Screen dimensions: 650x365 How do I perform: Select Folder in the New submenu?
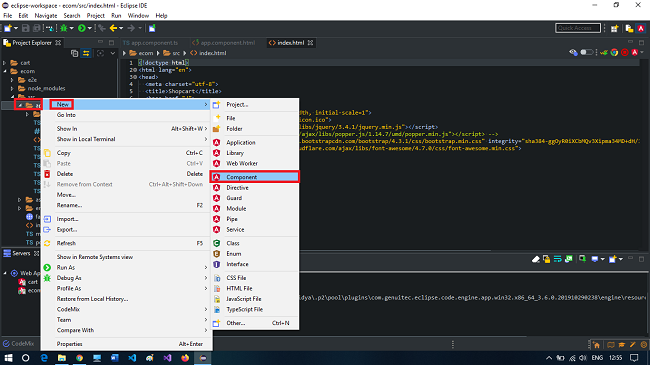point(254,129)
